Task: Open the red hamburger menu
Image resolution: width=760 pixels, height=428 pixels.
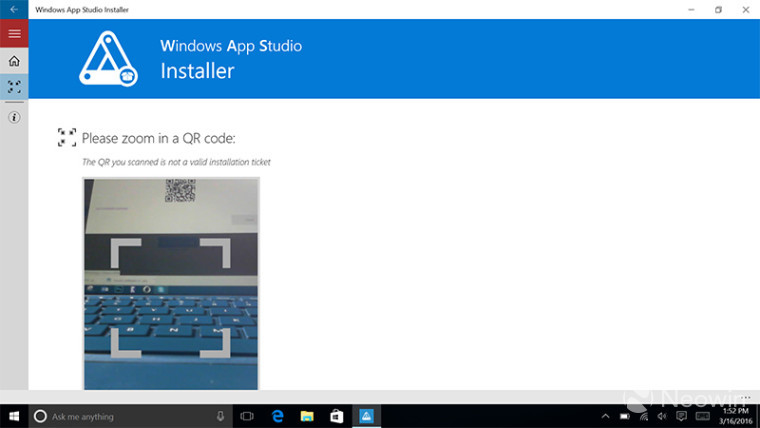Action: point(14,33)
